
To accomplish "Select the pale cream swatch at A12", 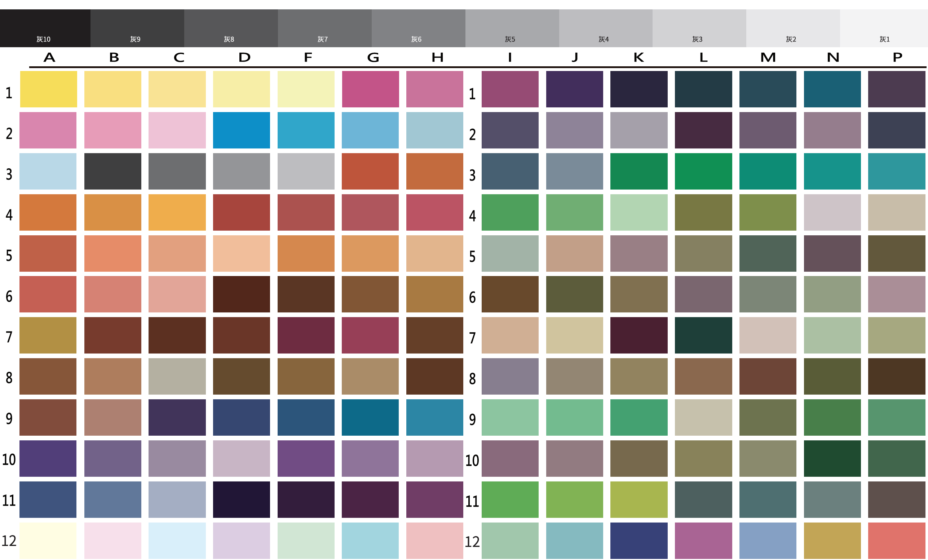I will tap(48, 541).
